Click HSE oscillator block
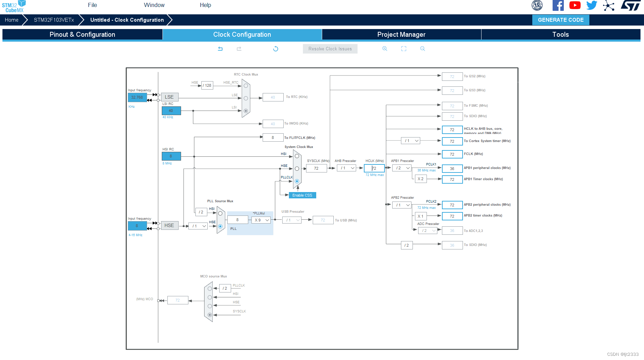644x360 pixels. [x=169, y=225]
